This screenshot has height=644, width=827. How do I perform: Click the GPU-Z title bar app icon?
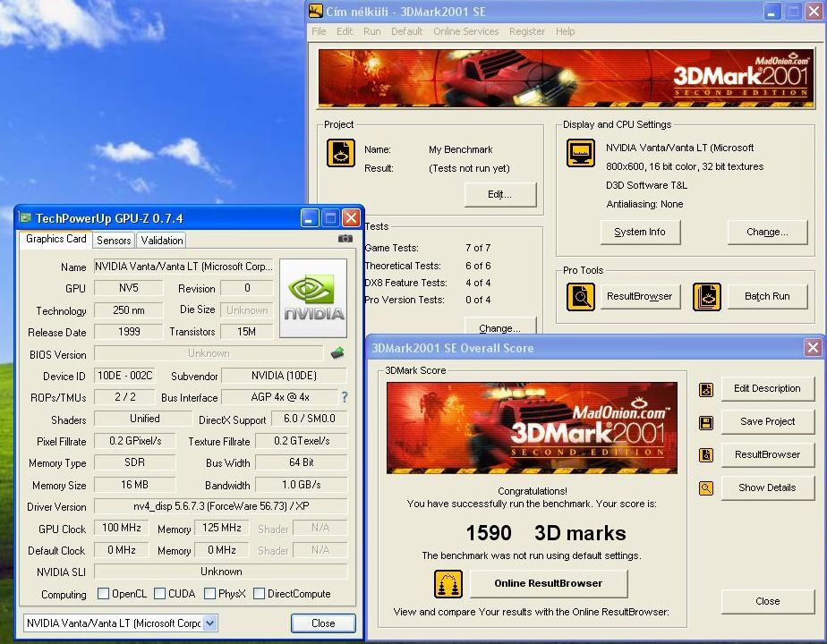pos(25,217)
